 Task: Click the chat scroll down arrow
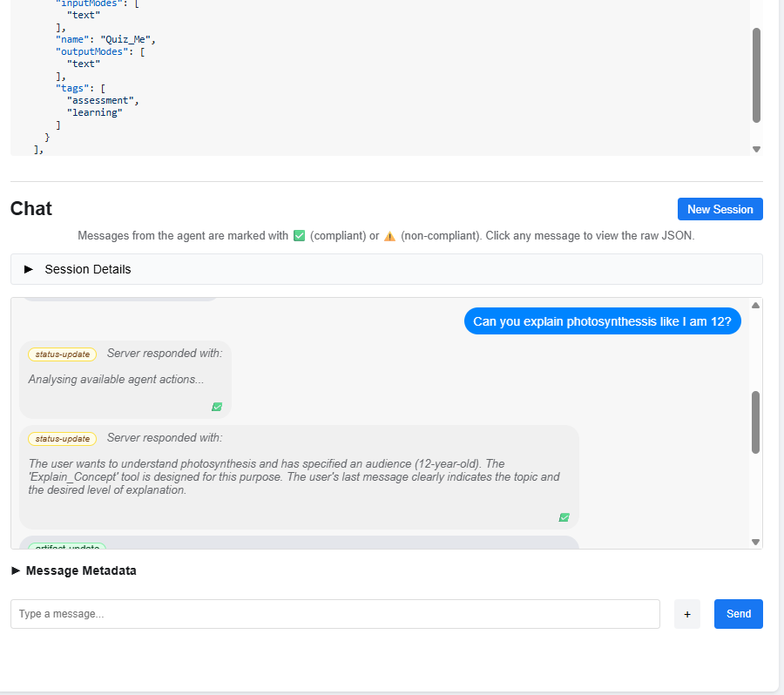(x=755, y=542)
